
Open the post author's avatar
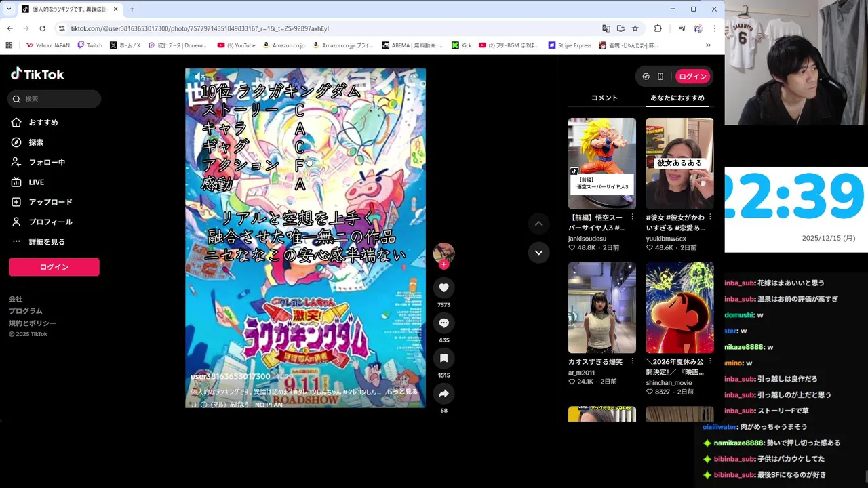pos(443,253)
